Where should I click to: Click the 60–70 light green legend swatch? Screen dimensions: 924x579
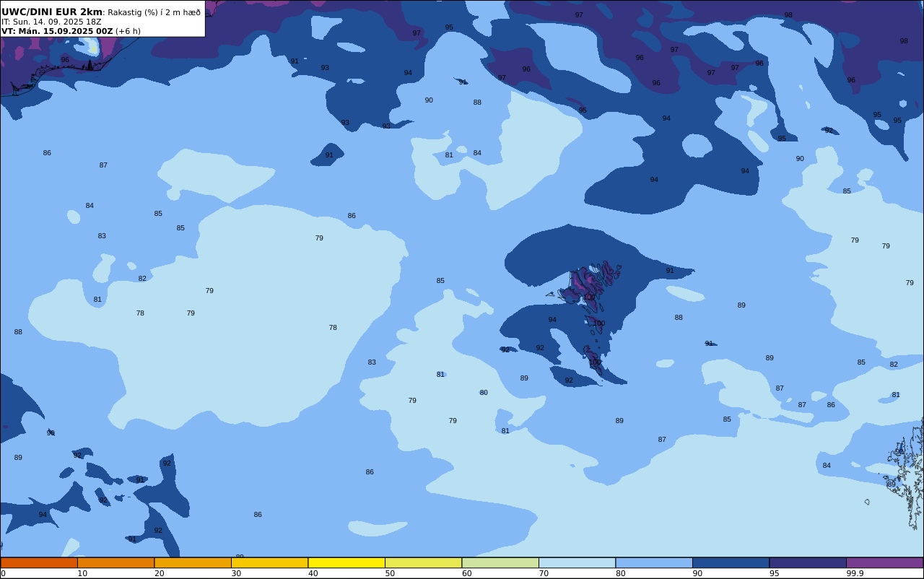[500, 562]
